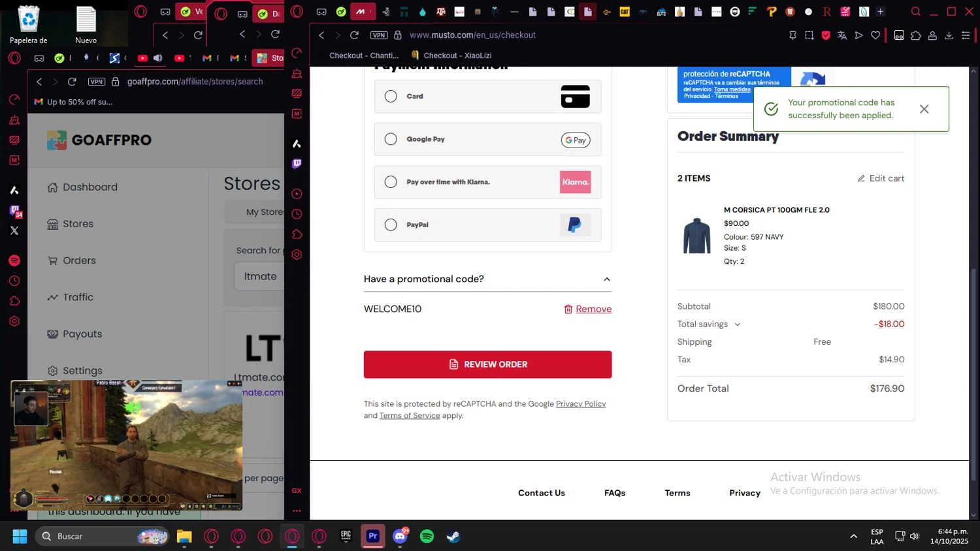Select the Card payment radio button

391,96
